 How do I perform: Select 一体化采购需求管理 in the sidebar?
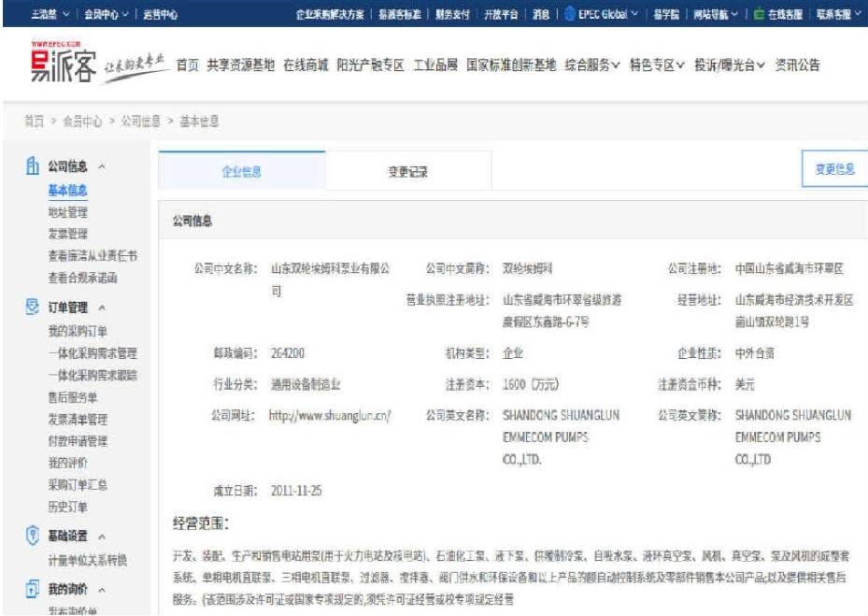point(92,353)
